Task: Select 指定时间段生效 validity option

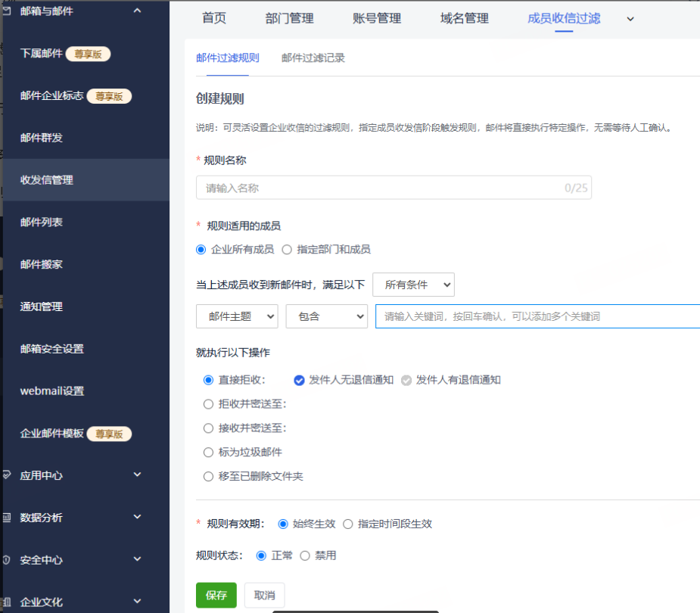Action: click(348, 524)
